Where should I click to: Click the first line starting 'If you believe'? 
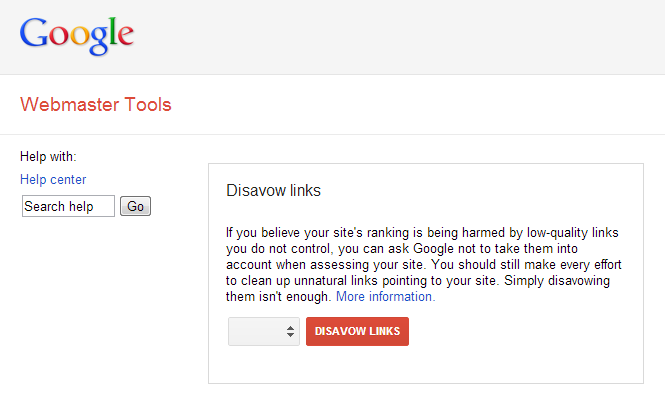[x=422, y=232]
